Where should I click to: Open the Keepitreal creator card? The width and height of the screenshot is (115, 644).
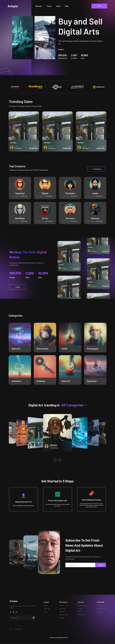20,188
